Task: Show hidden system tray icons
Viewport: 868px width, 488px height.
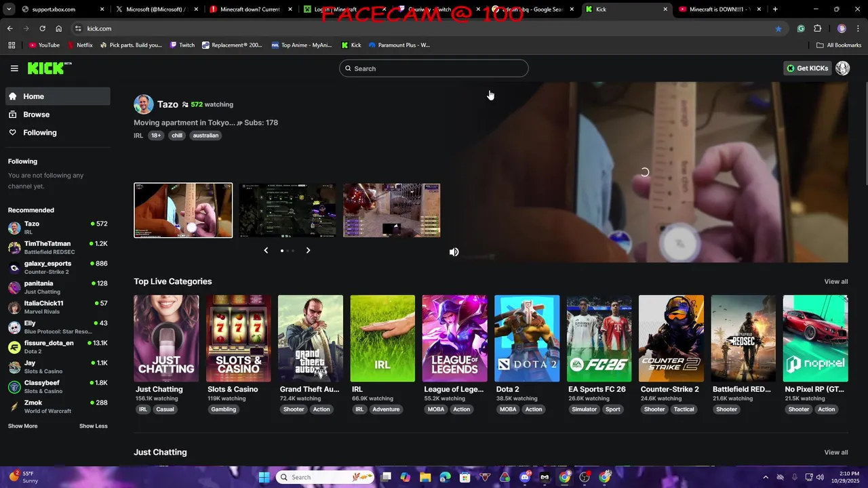Action: pyautogui.click(x=766, y=477)
